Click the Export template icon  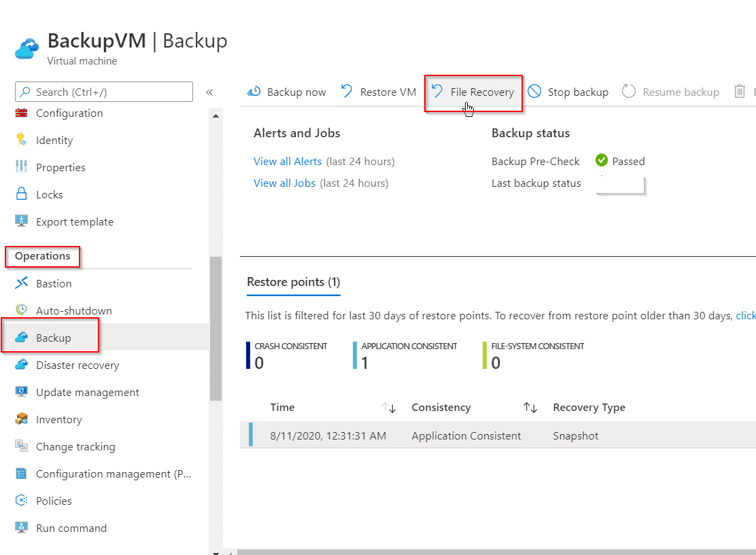tap(22, 221)
